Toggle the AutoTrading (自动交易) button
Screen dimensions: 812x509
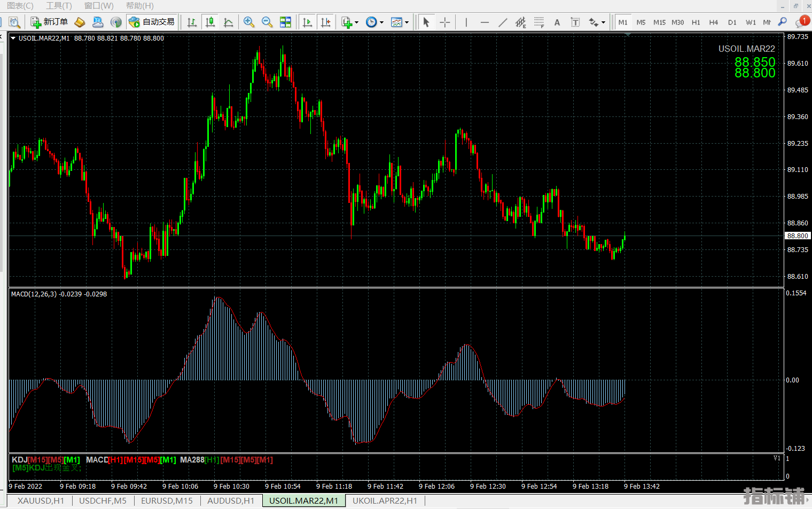tap(152, 22)
